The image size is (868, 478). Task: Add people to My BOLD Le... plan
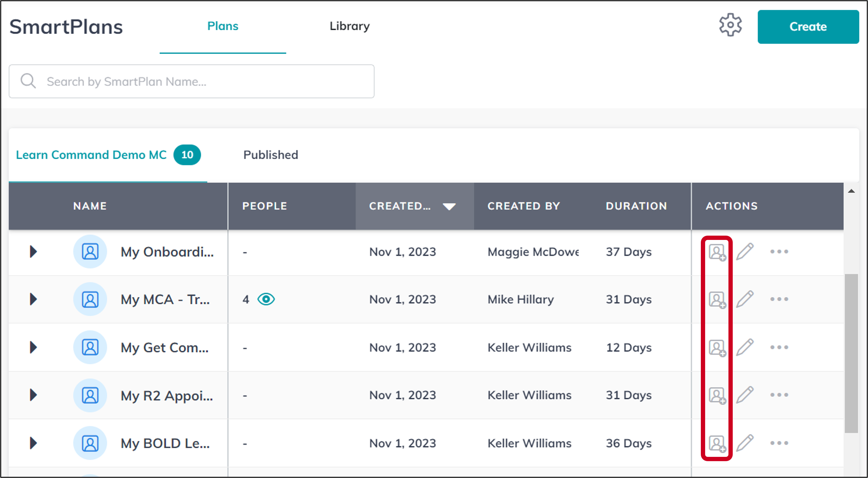[717, 444]
